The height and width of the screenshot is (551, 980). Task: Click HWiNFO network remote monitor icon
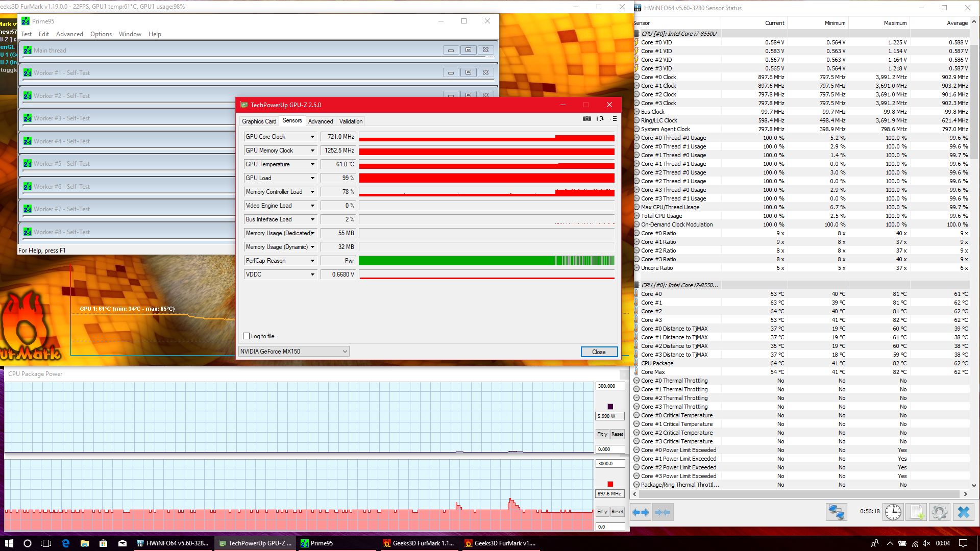coord(836,512)
